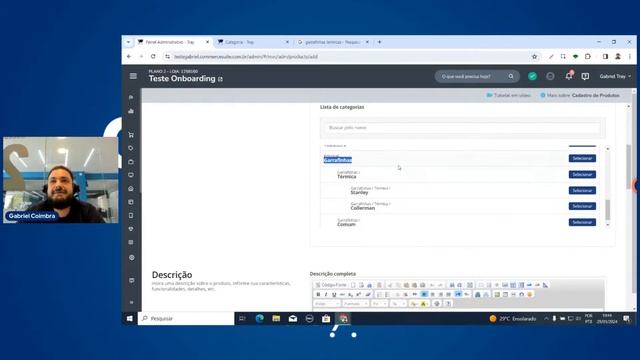Toggle Código-Fonte source view in editor
The width and height of the screenshot is (640, 360).
click(x=331, y=285)
